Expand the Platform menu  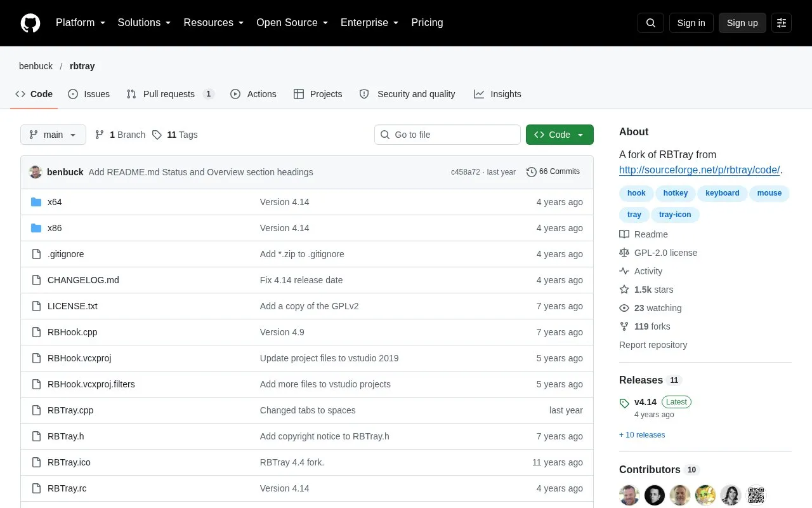(x=81, y=23)
